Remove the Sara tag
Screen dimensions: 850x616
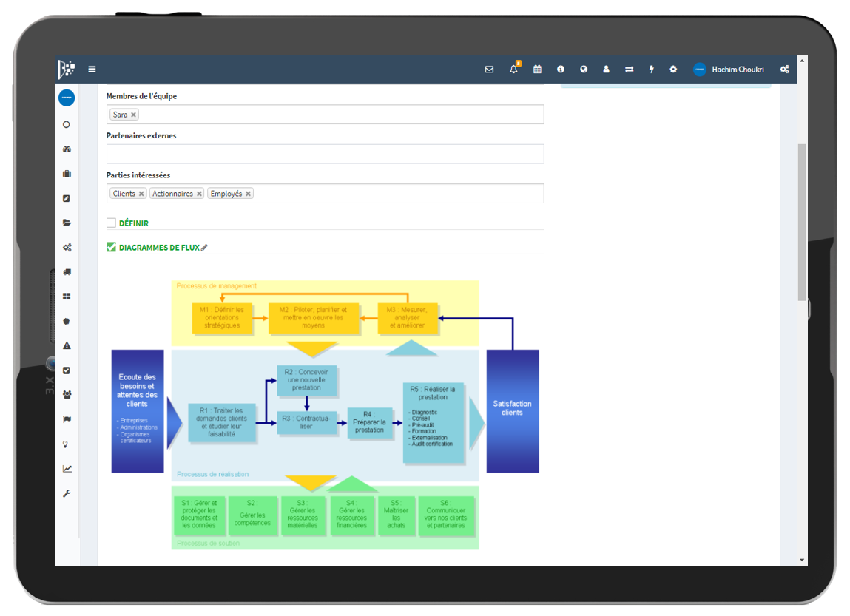pos(133,115)
